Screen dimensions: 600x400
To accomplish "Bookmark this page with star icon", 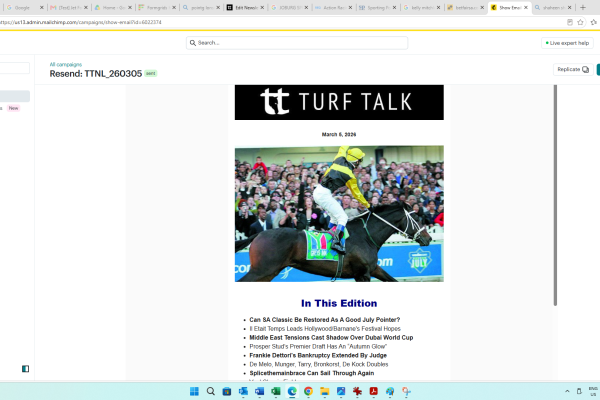I will pyautogui.click(x=580, y=22).
